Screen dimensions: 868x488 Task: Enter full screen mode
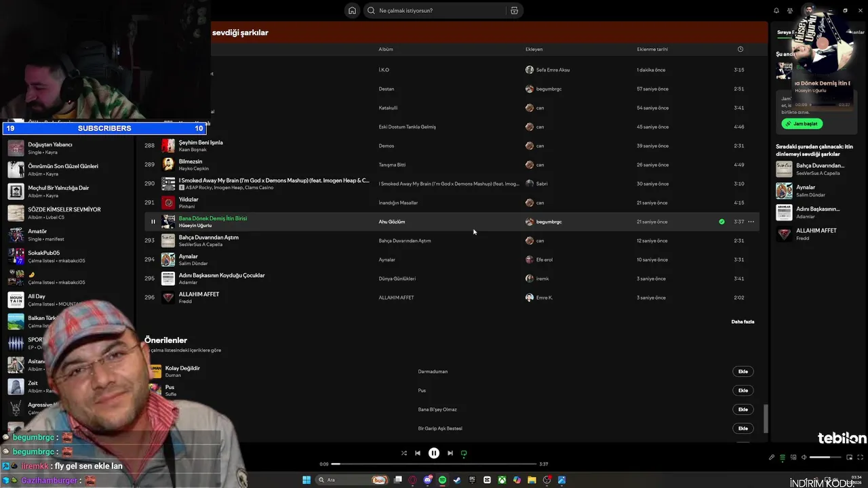861,457
